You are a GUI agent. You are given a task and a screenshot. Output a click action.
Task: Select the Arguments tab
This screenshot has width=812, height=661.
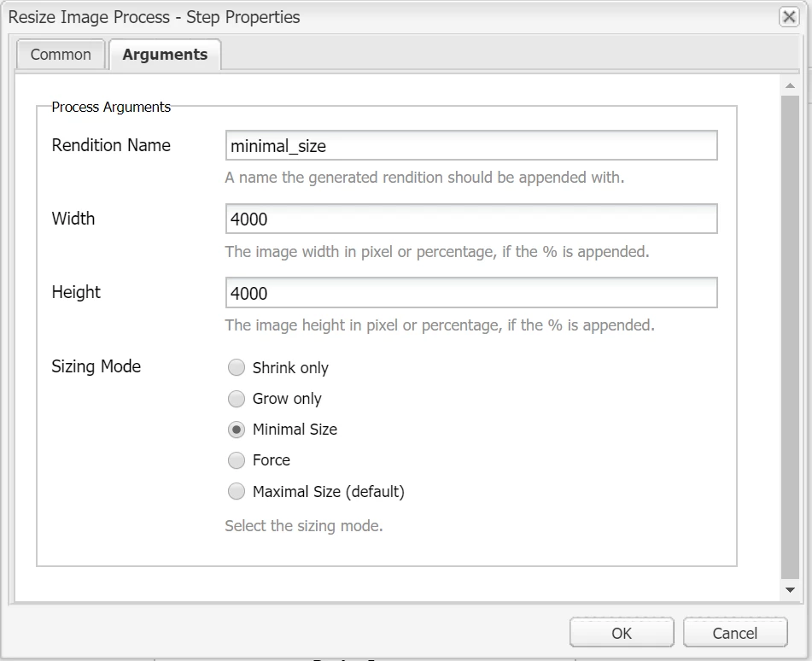click(x=165, y=55)
